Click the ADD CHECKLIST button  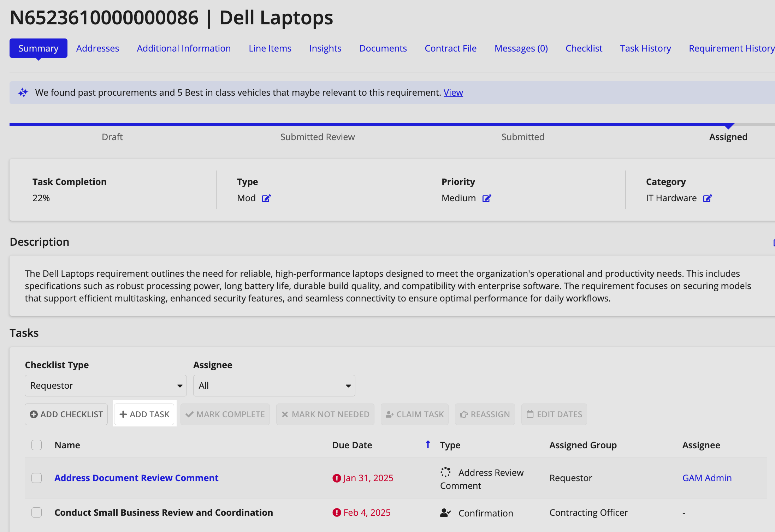click(66, 414)
